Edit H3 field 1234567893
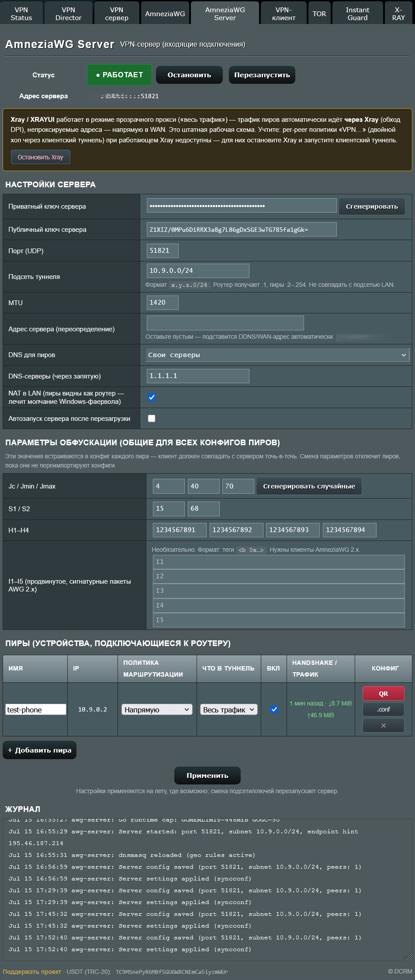 point(293,530)
